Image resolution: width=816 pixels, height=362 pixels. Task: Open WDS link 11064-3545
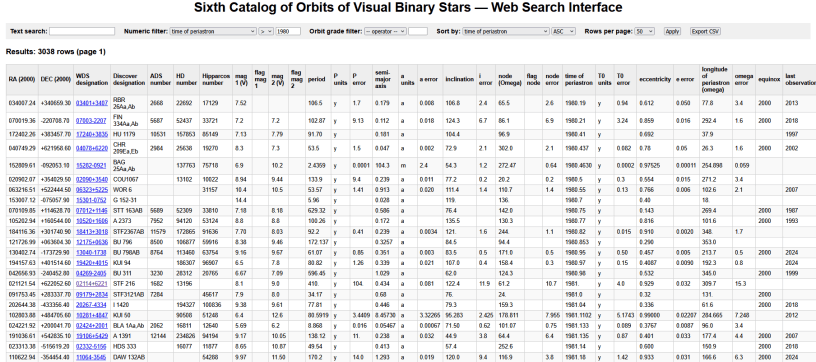[x=92, y=357]
